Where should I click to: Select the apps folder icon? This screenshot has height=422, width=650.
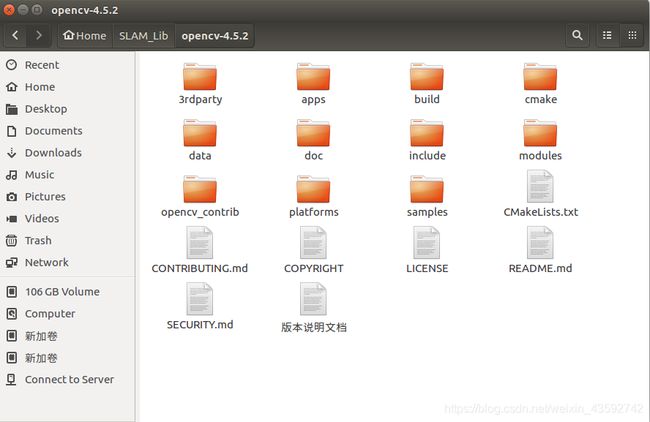coord(313,77)
